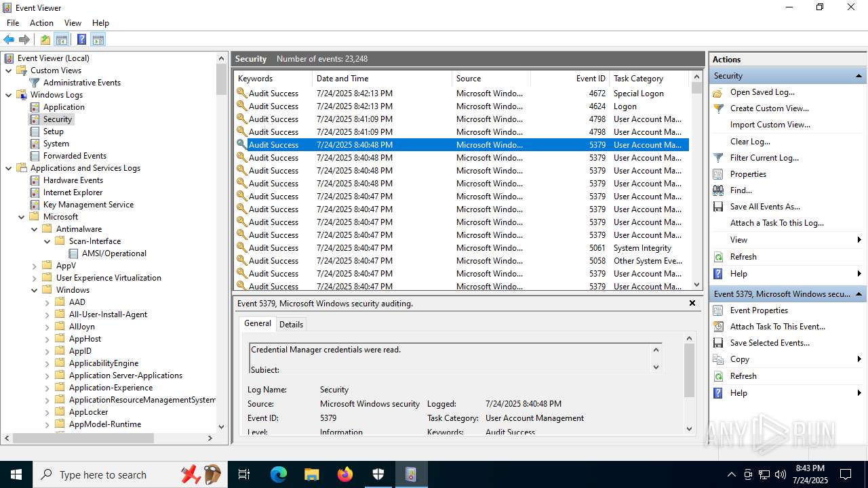Image resolution: width=868 pixels, height=488 pixels.
Task: Select the 4672 Special Logon event row
Action: click(461, 94)
